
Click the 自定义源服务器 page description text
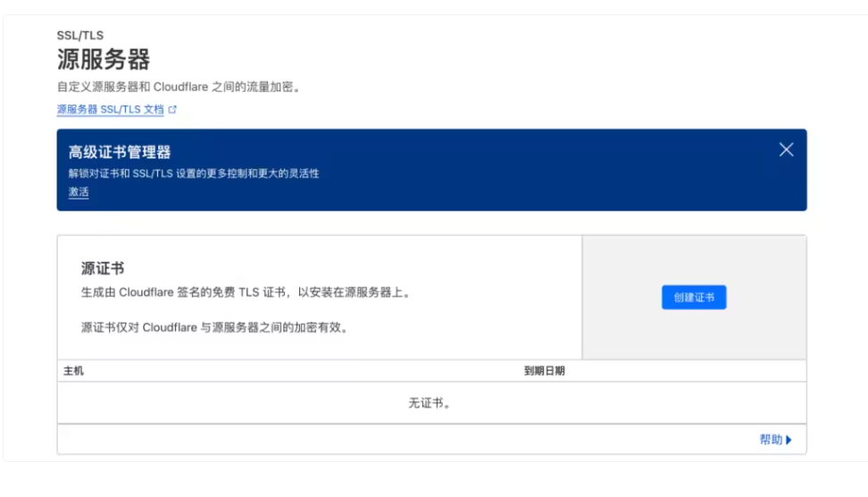point(179,88)
